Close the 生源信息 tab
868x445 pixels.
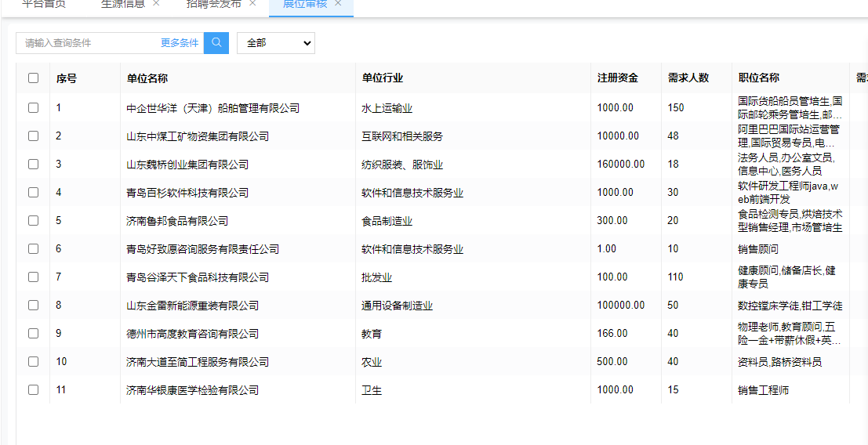click(x=156, y=3)
